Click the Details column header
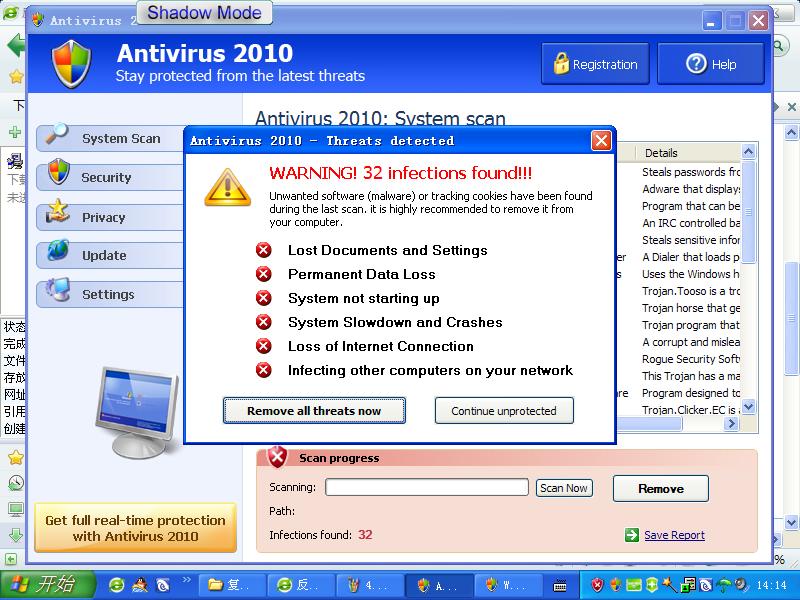The height and width of the screenshot is (600, 800). [689, 153]
